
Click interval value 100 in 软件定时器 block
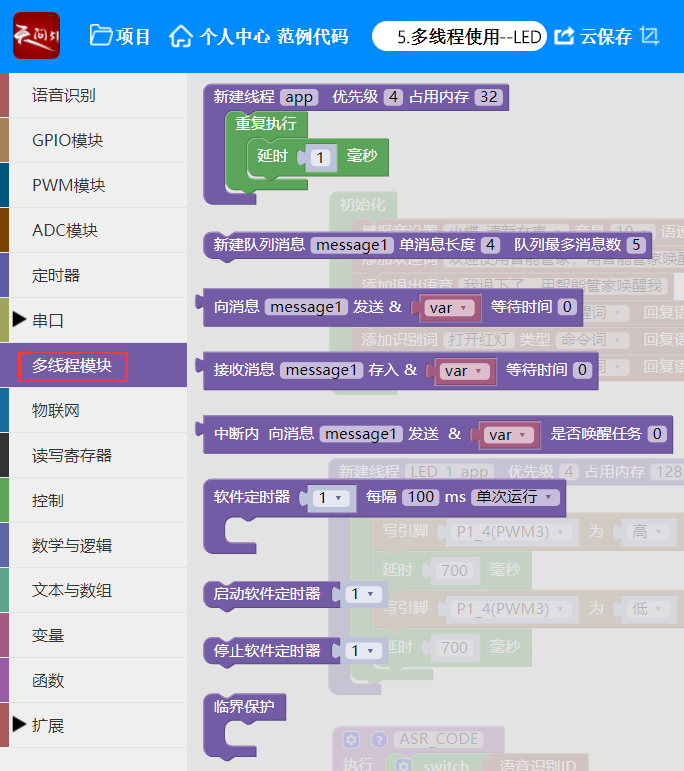(420, 497)
